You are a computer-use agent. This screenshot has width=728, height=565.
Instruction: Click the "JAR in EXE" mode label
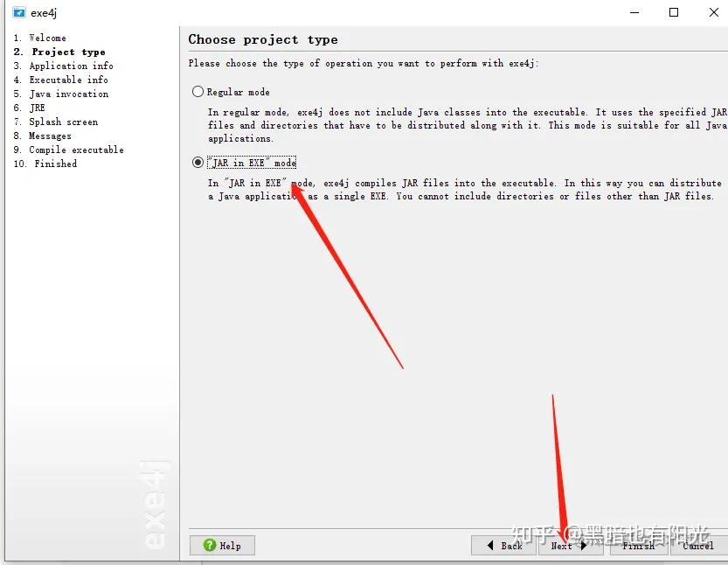(x=252, y=163)
